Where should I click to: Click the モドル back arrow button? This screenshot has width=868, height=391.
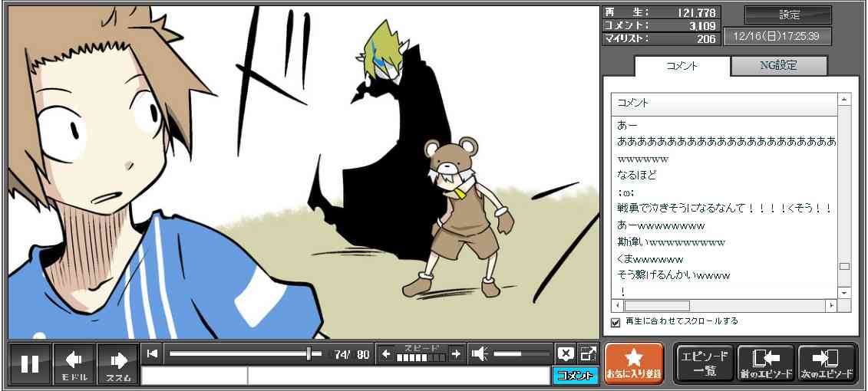point(74,363)
